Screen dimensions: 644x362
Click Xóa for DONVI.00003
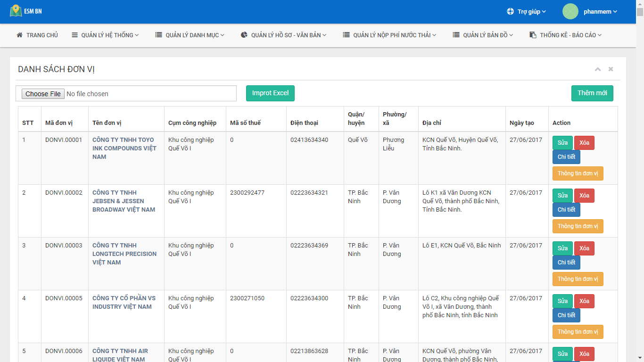(x=584, y=248)
